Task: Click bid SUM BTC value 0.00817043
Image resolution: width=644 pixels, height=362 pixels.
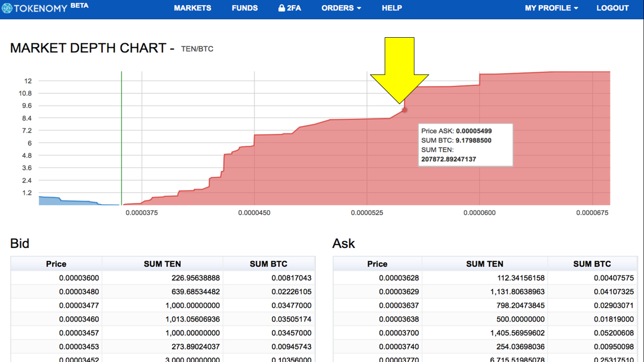Action: point(291,278)
